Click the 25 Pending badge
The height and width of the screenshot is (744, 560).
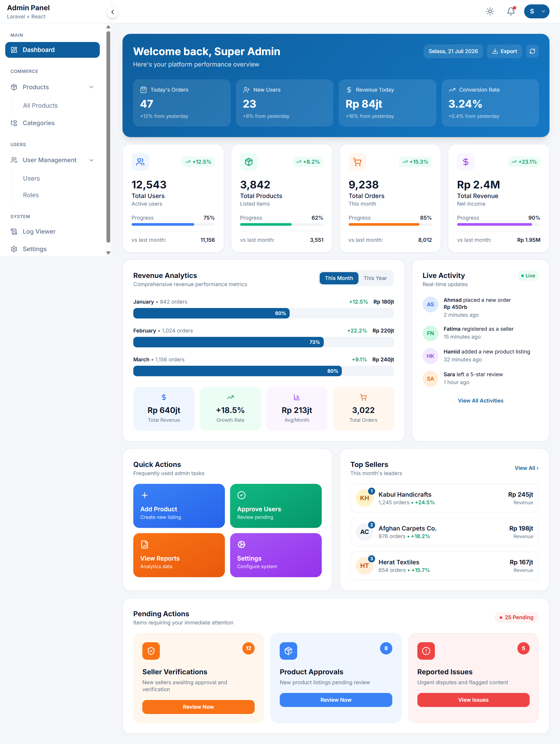click(516, 617)
